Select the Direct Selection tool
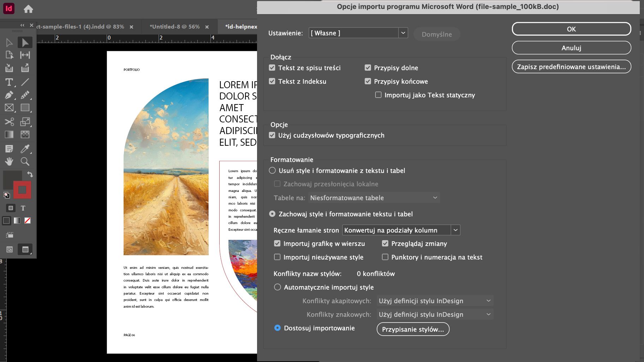The image size is (644, 362). [x=25, y=43]
